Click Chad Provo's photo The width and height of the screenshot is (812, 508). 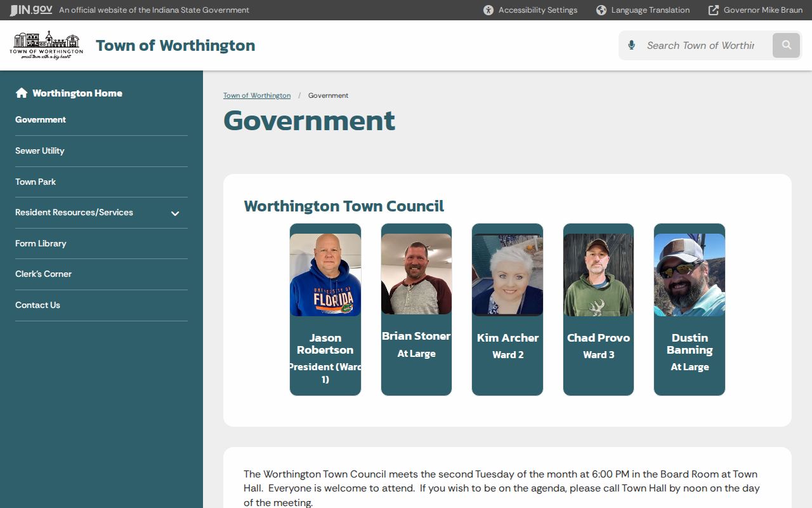(x=598, y=275)
